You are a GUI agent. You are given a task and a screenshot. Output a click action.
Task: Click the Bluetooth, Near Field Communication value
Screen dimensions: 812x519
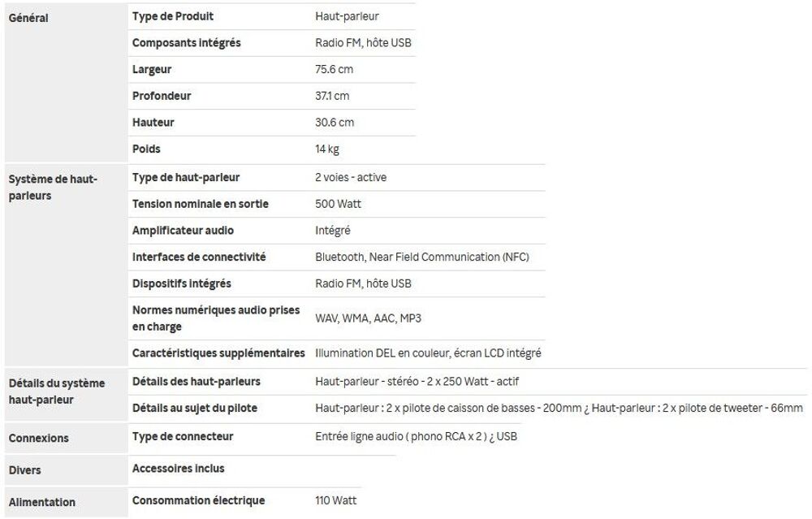[x=422, y=257]
